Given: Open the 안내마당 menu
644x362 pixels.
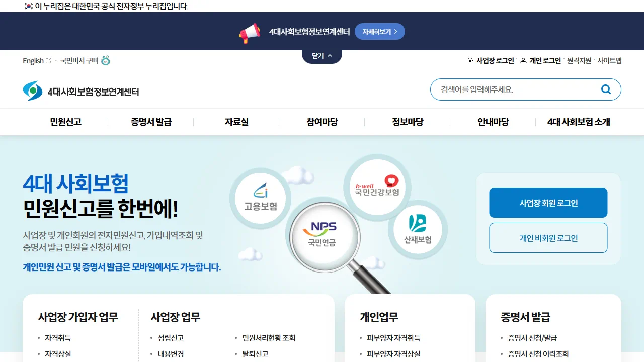Looking at the screenshot, I should (x=493, y=122).
